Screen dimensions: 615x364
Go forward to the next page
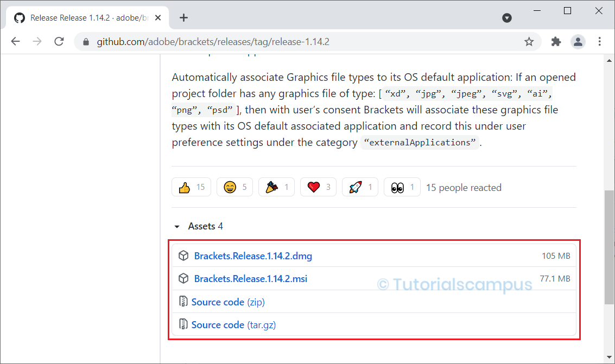pos(37,42)
